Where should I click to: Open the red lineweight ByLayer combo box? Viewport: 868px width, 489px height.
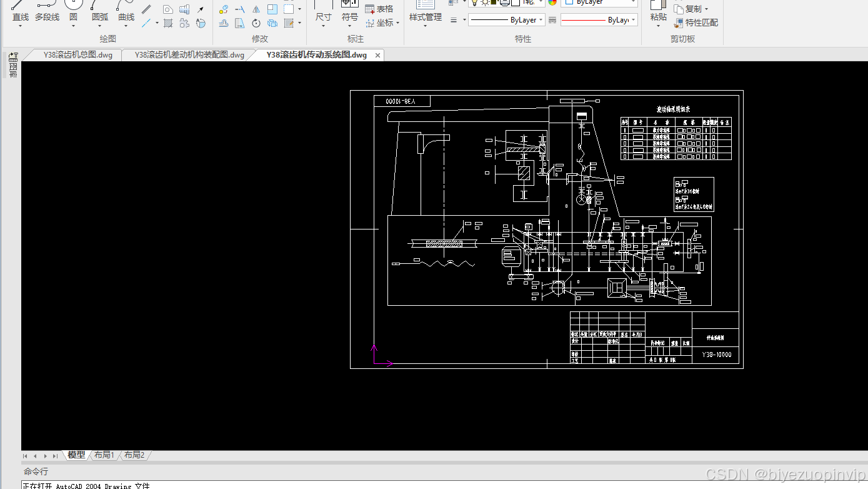tap(599, 20)
